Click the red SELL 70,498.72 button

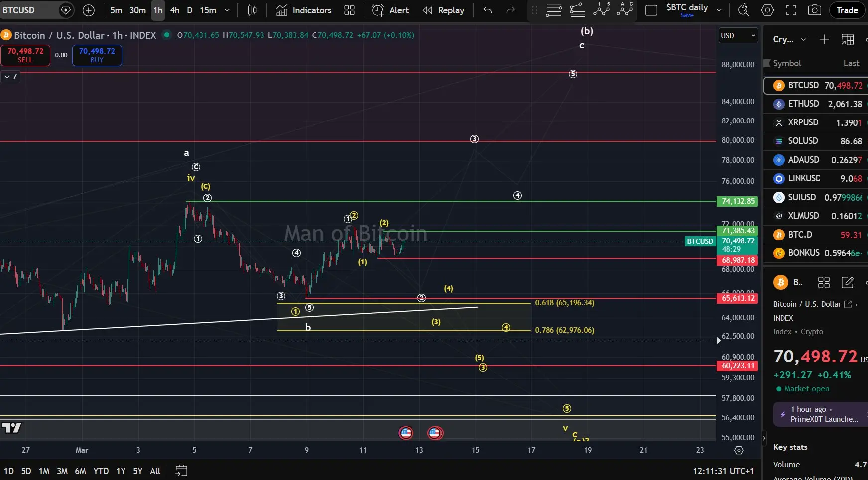pos(25,55)
